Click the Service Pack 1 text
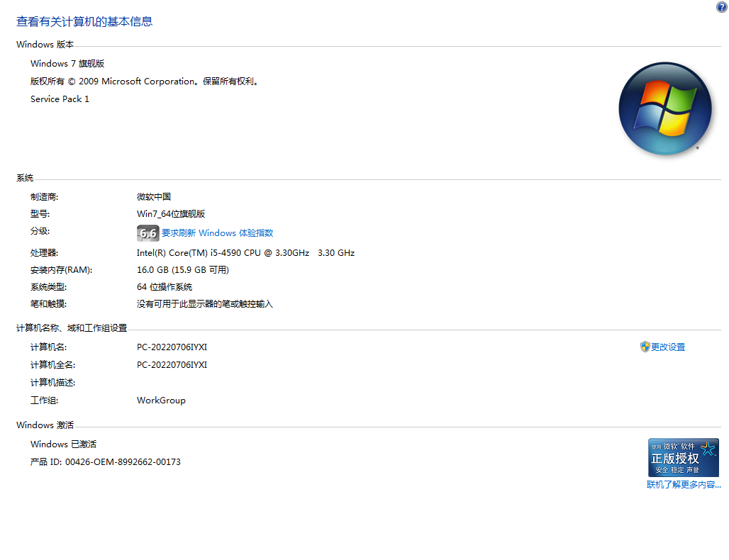Viewport: 729px width, 560px height. pyautogui.click(x=60, y=99)
